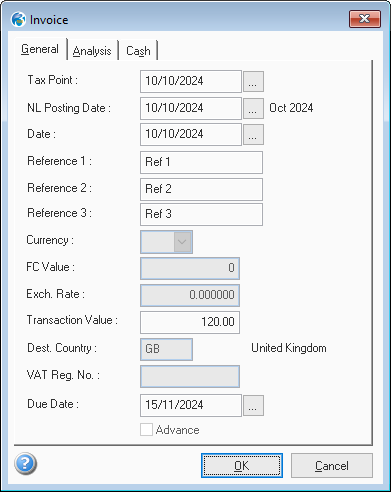Viewport: 391px width, 492px height.
Task: Confirm the invoice with OK
Action: [x=242, y=465]
